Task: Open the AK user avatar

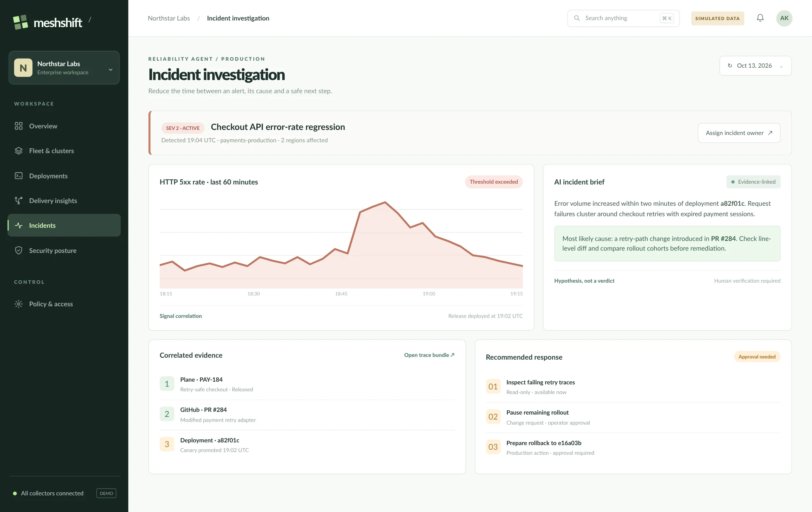Action: 784,18
